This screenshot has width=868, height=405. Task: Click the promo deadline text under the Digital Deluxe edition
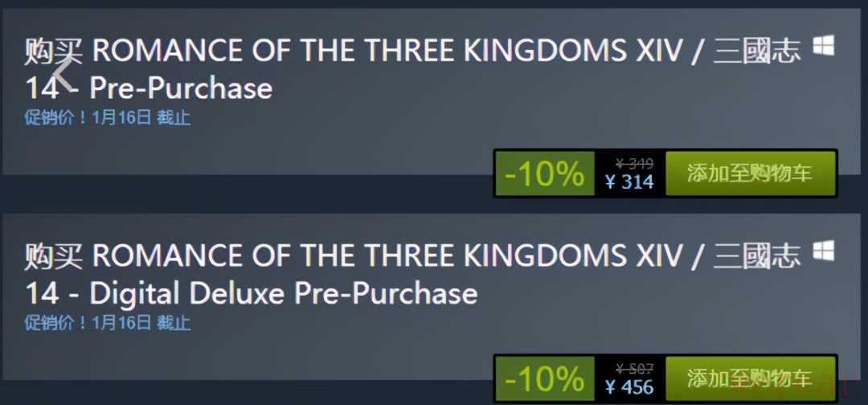107,323
